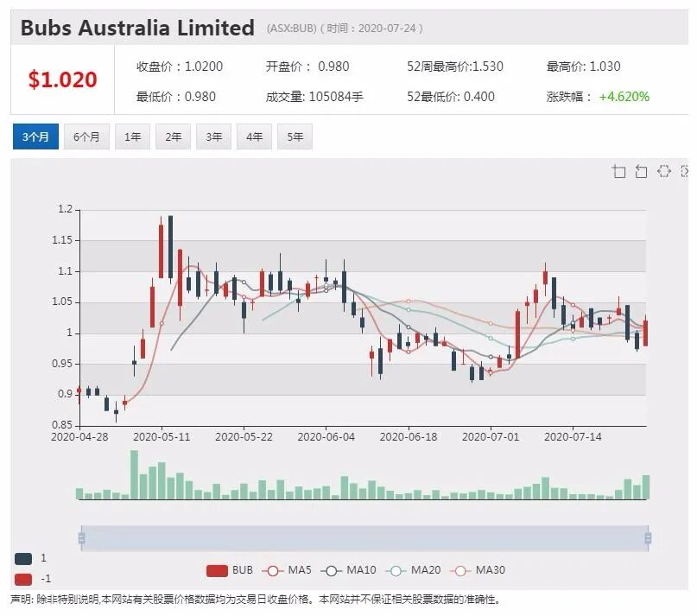697x616 pixels.
Task: Select the horizontal brush selection icon
Action: click(x=663, y=171)
